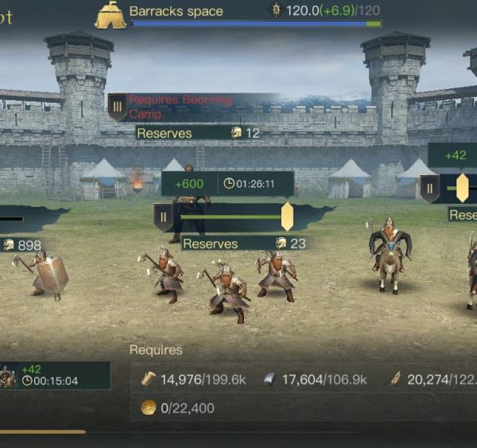This screenshot has width=477, height=448.
Task: Select the tier II badge on center slider
Action: click(163, 217)
